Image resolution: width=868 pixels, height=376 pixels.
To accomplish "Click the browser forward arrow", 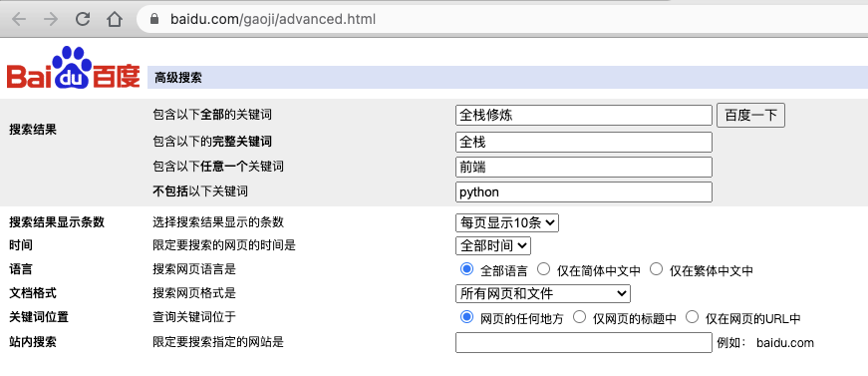I will 51,19.
